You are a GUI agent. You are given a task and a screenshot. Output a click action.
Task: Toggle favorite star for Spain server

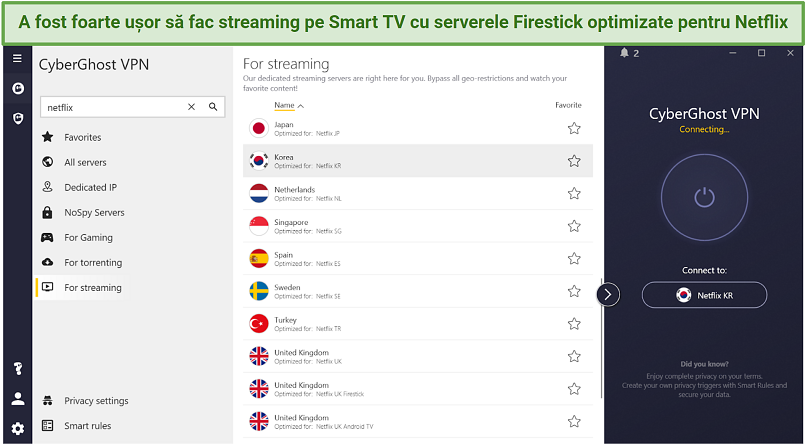(574, 258)
